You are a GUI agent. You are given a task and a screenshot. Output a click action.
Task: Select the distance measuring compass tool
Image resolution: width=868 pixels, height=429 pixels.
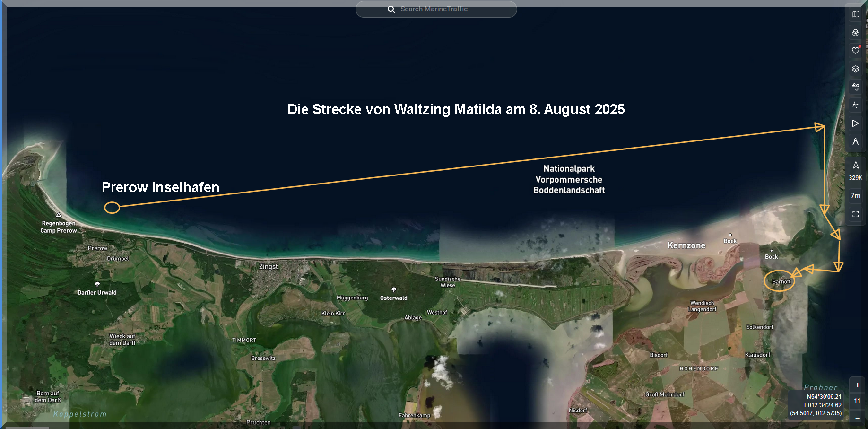855,141
